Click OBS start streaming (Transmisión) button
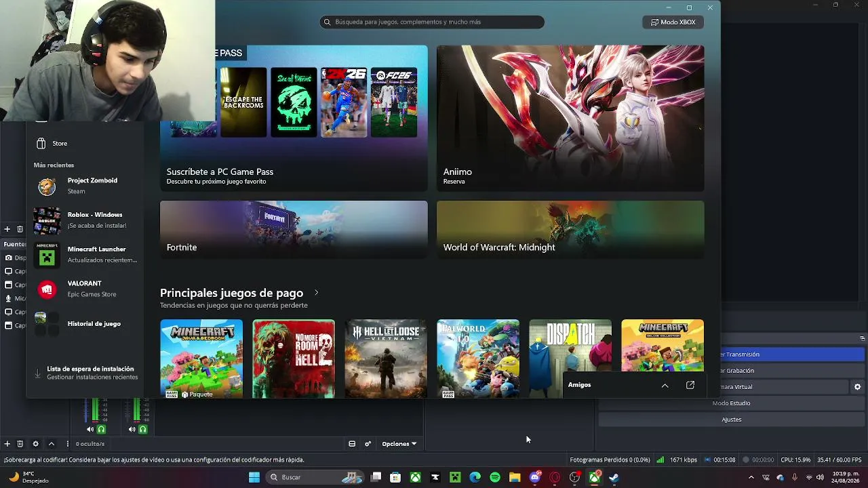 tap(792, 354)
